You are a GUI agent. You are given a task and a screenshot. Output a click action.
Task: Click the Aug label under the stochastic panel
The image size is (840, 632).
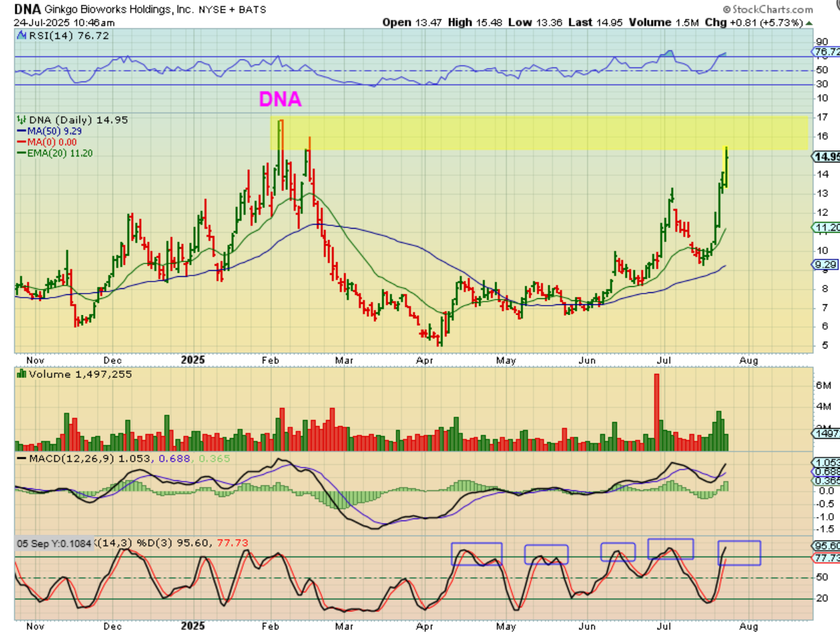click(750, 625)
